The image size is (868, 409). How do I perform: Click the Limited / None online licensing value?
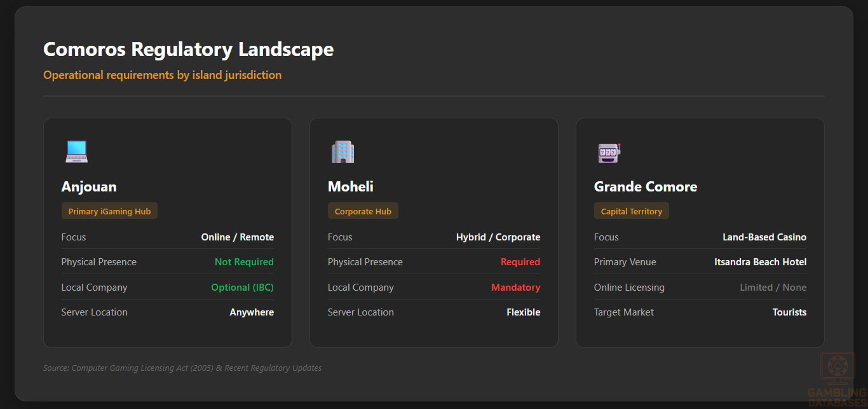tap(773, 288)
